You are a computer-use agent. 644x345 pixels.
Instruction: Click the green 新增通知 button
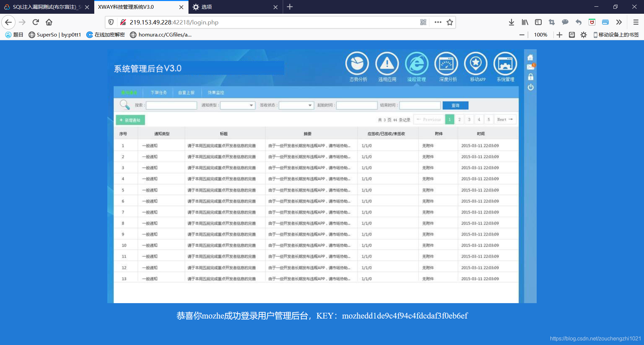[x=130, y=120]
